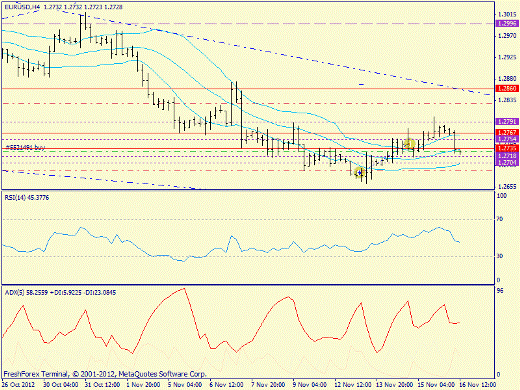Click the 31 Oct 12:00 time label
Image resolution: width=520 pixels, height=390 pixels.
(x=102, y=384)
